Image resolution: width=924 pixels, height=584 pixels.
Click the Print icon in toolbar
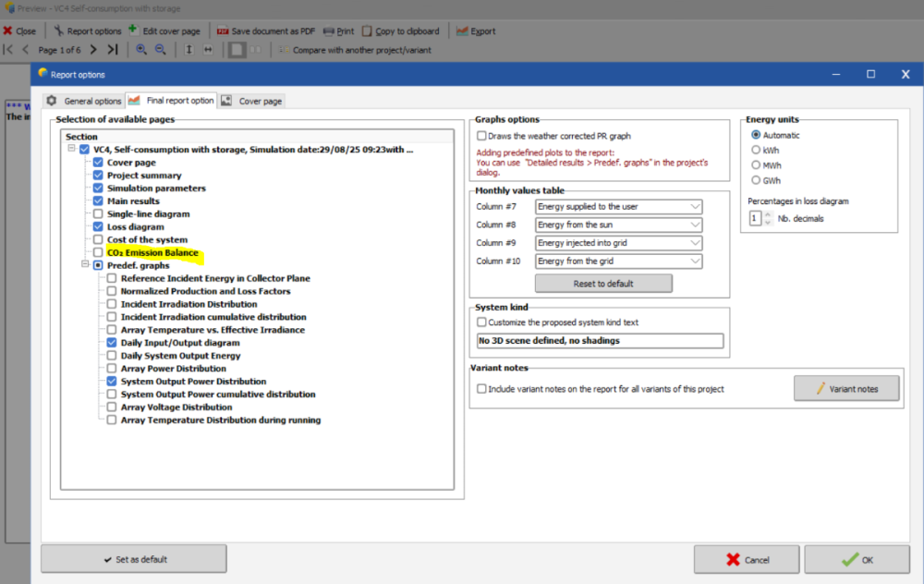click(328, 30)
